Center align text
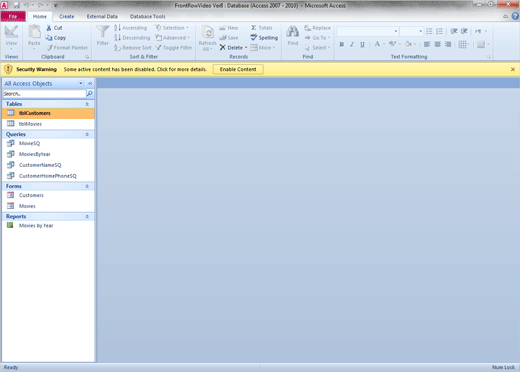The height and width of the screenshot is (372, 520). pos(437,44)
